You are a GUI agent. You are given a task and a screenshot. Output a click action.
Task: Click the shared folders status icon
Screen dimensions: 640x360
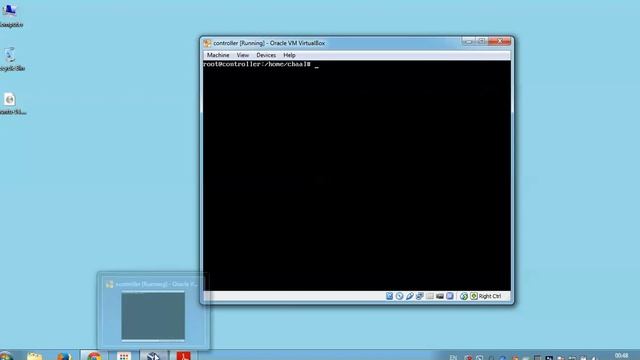(430, 296)
